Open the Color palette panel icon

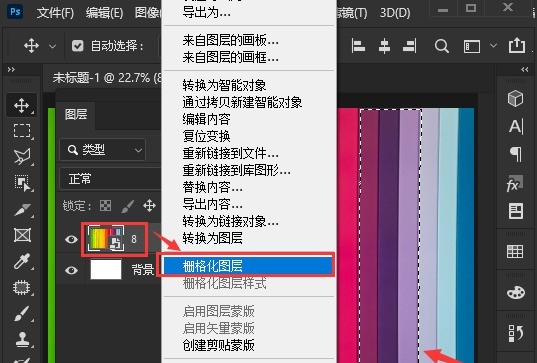click(515, 292)
